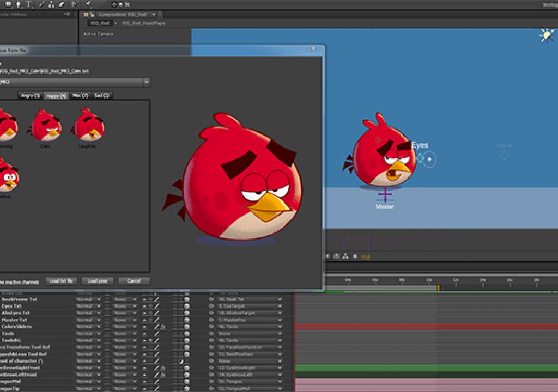Select the Master Txt layer name
The image size is (558, 392).
14,320
